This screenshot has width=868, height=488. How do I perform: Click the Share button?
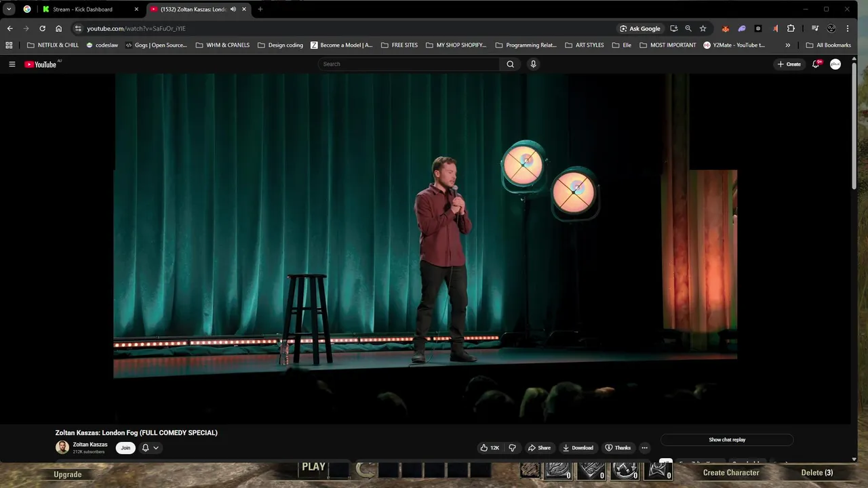coord(539,447)
